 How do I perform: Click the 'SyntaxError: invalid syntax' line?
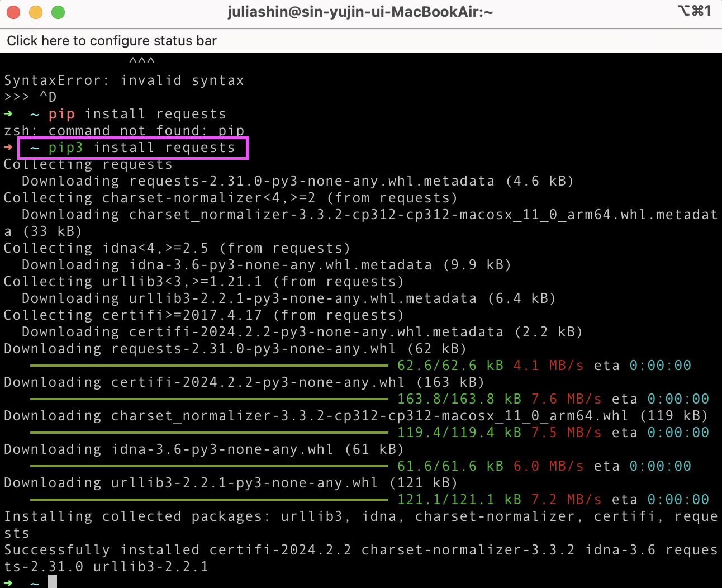point(124,80)
